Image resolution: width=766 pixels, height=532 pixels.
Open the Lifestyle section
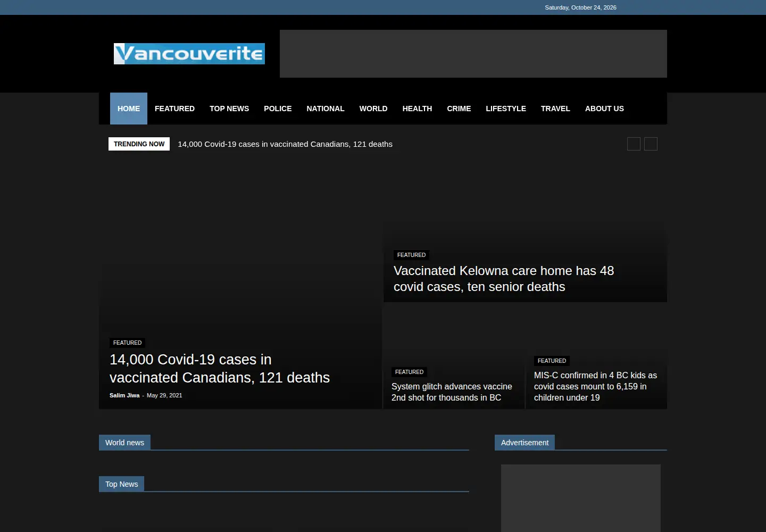pos(506,109)
